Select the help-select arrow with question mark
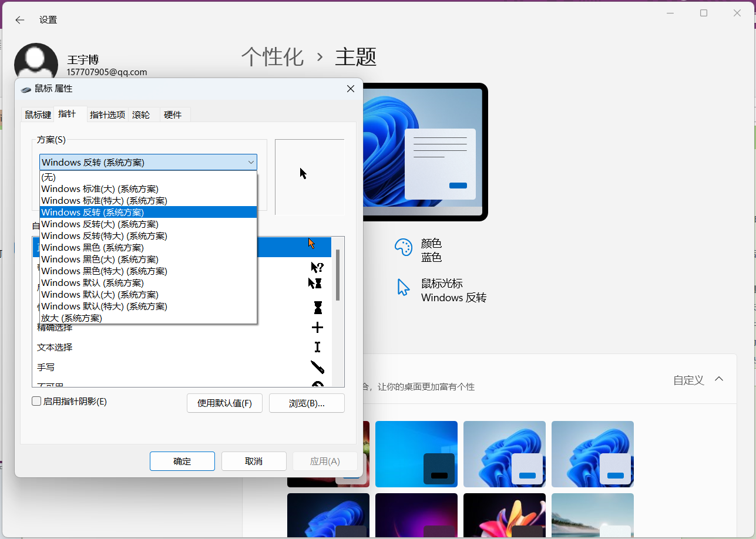Screen dimensions: 756x539 coord(317,267)
